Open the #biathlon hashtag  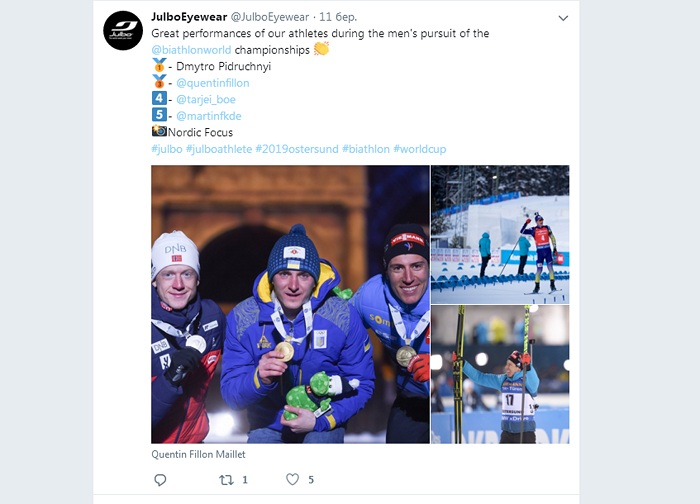[366, 149]
